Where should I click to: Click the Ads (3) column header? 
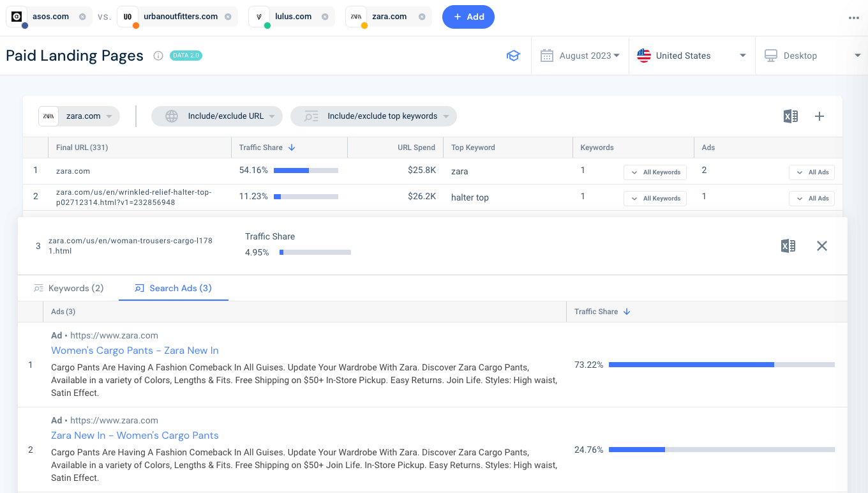tap(63, 312)
